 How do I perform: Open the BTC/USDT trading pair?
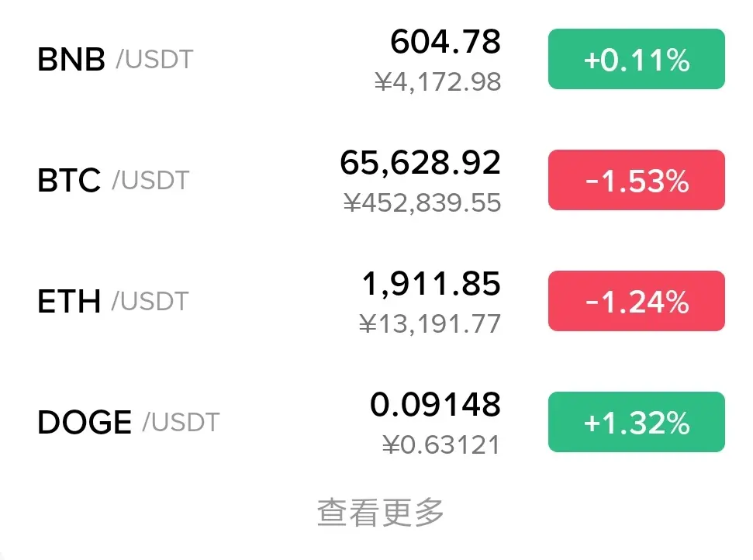[377, 180]
